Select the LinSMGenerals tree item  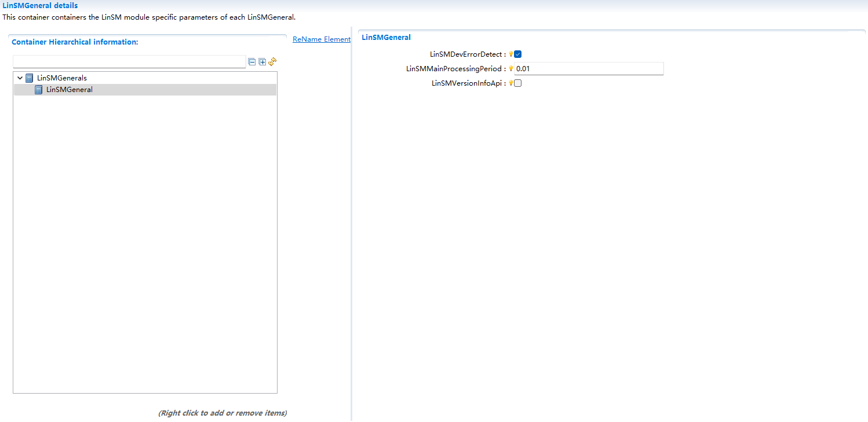(62, 78)
